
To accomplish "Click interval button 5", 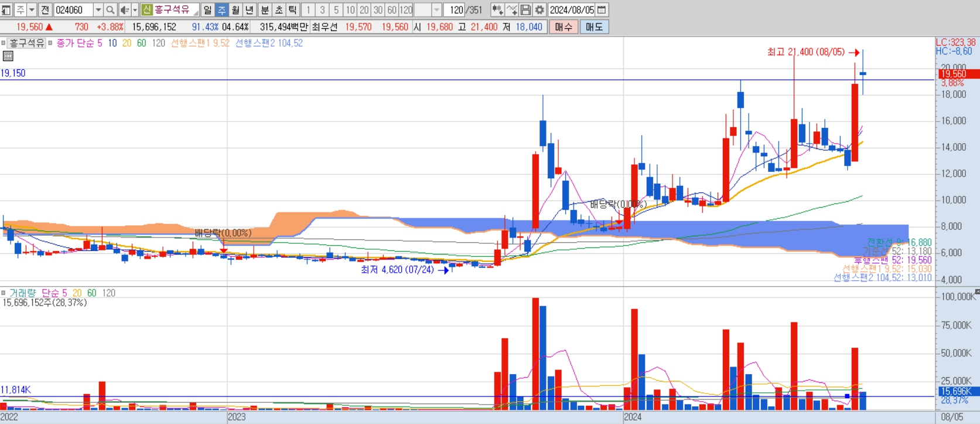I will tap(336, 10).
